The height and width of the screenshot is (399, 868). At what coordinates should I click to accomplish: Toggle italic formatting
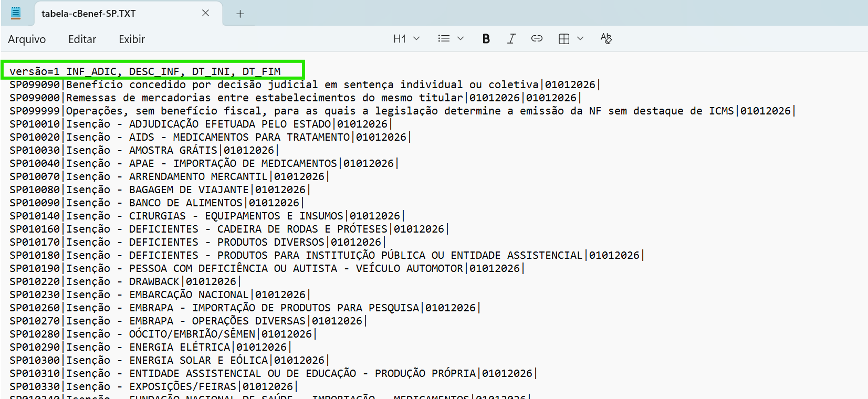(511, 39)
